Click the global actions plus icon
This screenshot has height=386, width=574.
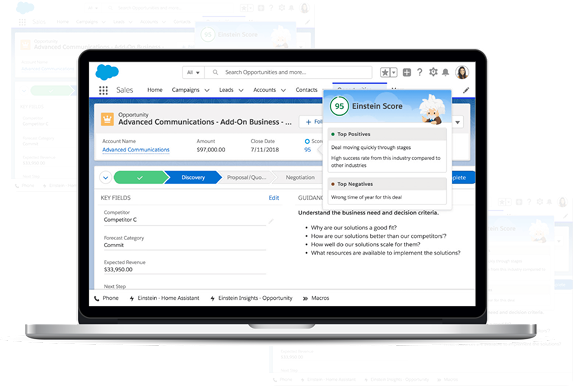click(407, 73)
